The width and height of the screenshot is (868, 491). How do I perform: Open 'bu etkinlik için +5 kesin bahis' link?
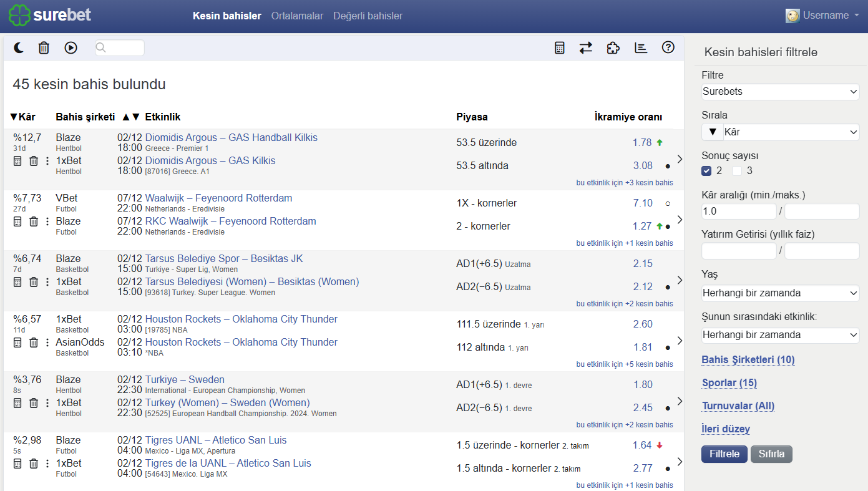click(625, 364)
